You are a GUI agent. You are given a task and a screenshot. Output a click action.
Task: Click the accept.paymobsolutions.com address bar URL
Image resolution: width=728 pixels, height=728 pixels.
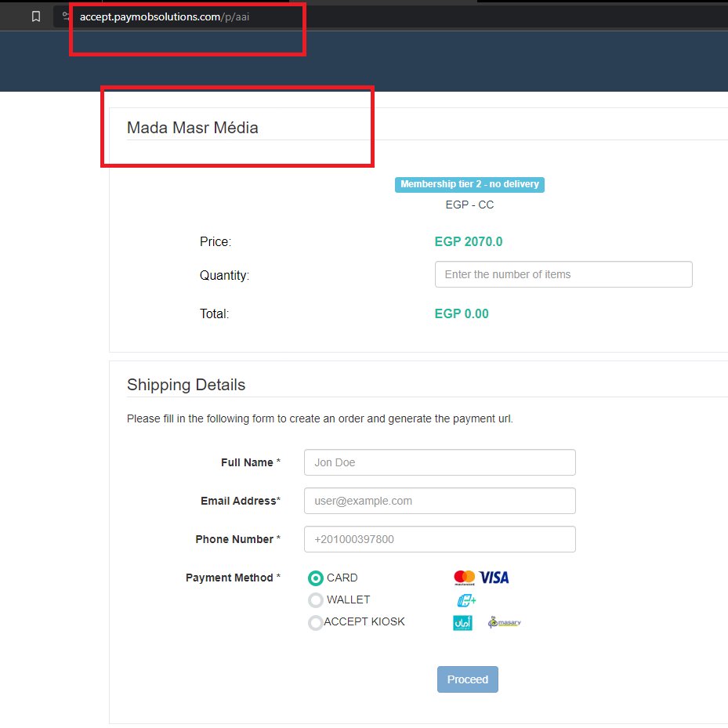click(165, 16)
